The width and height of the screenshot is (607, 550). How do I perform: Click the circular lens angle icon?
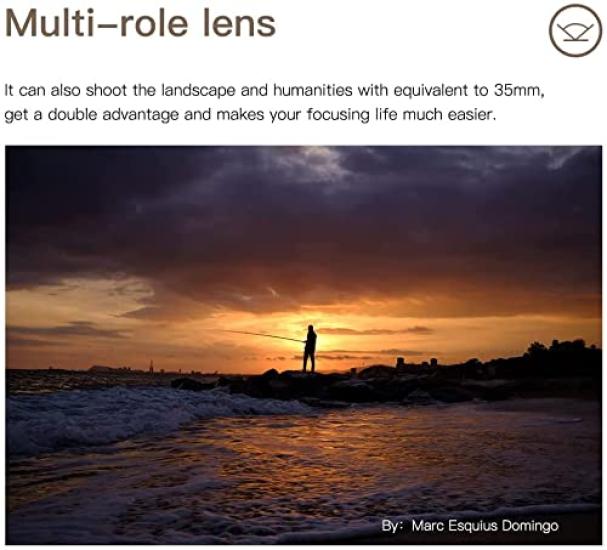pos(575,31)
